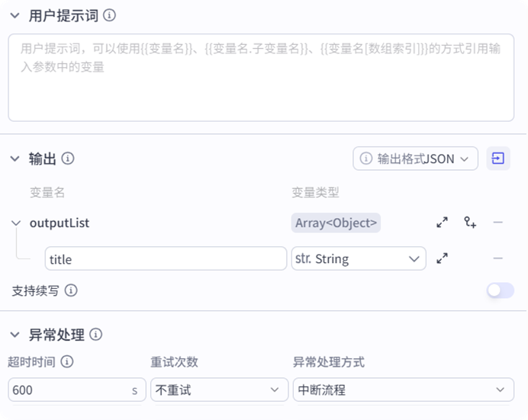Click the info icon beside 支持续写
The width and height of the screenshot is (528, 420).
(x=71, y=290)
